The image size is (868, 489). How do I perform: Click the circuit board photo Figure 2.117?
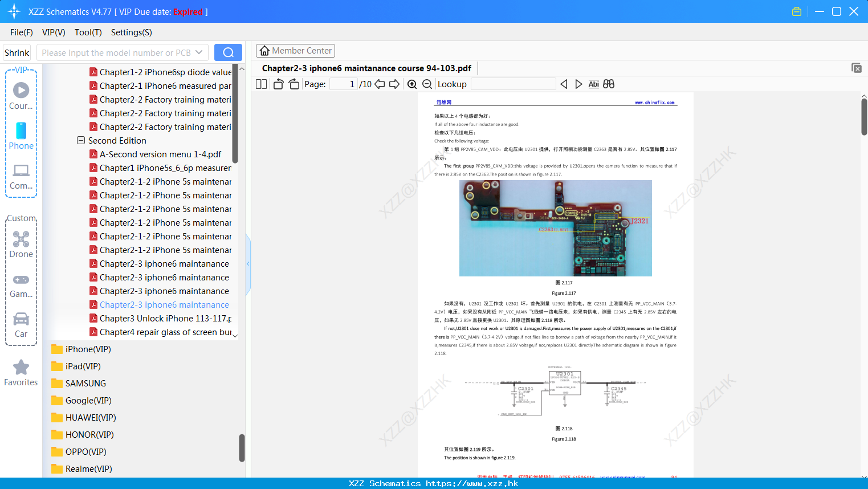[556, 228]
